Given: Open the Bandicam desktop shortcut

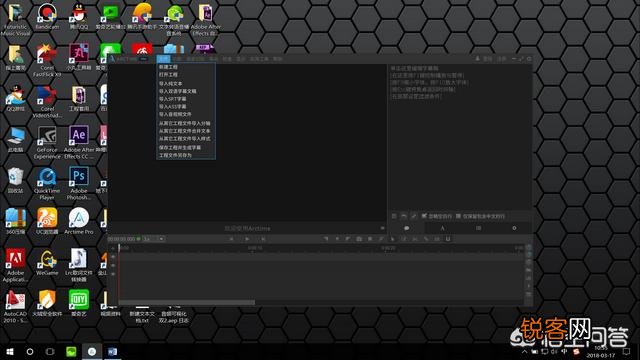Looking at the screenshot, I should (47, 16).
